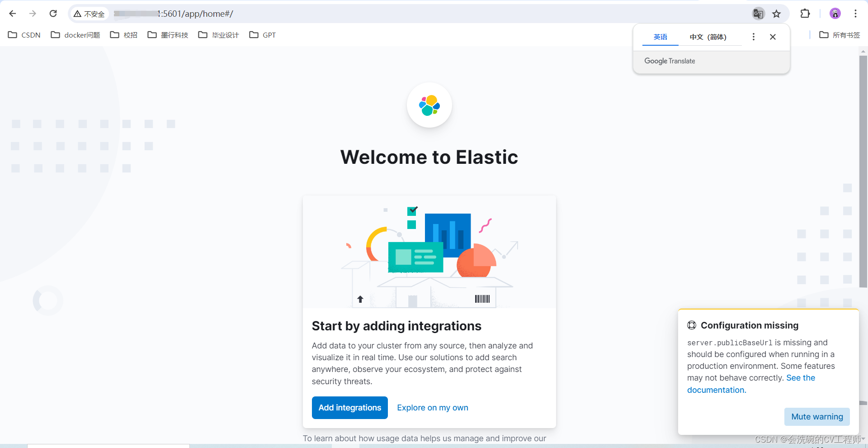The image size is (868, 448).
Task: Click the Google Translate label
Action: pyautogui.click(x=670, y=61)
